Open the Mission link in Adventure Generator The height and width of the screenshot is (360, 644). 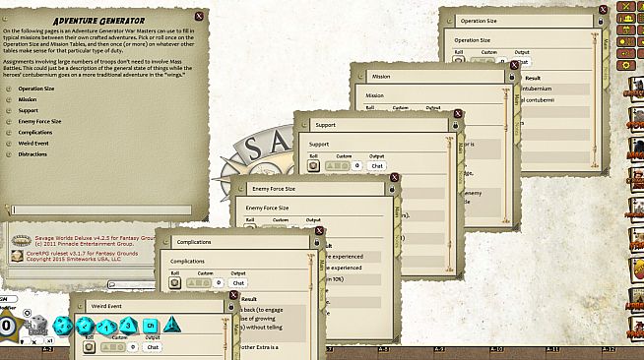tap(28, 99)
